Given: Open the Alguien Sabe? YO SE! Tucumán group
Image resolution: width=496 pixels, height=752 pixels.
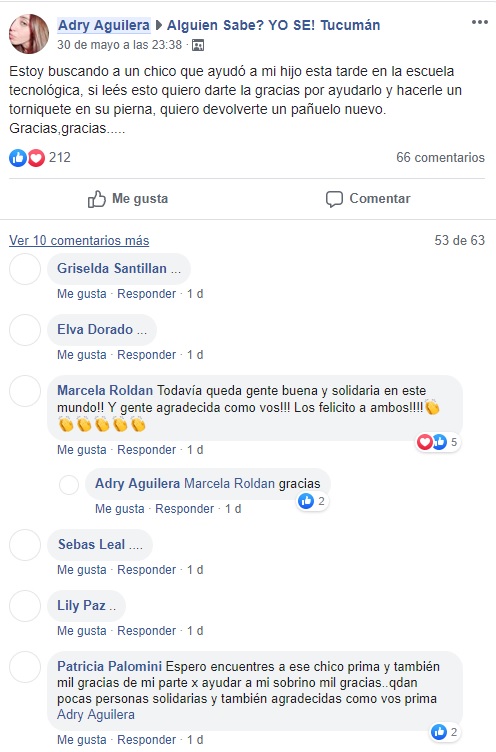Looking at the screenshot, I should pyautogui.click(x=273, y=25).
